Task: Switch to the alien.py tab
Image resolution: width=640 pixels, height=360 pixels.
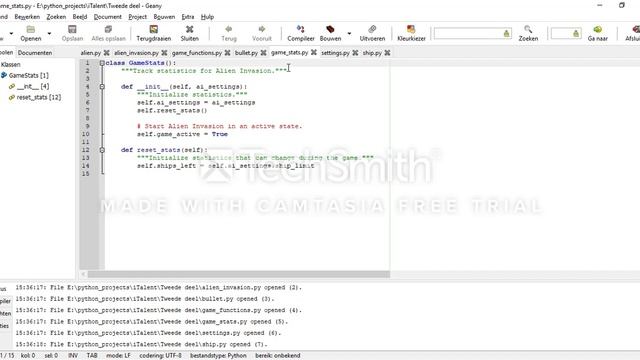Action: [x=91, y=53]
